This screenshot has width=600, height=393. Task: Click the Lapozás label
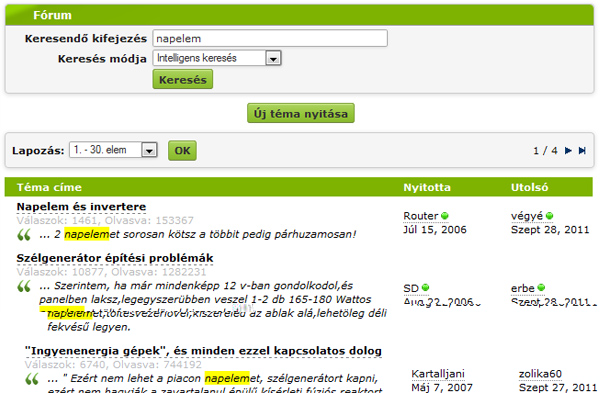(38, 151)
